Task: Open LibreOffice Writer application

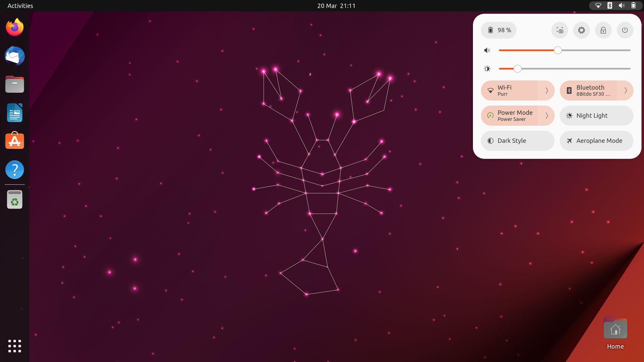Action: 15,113
